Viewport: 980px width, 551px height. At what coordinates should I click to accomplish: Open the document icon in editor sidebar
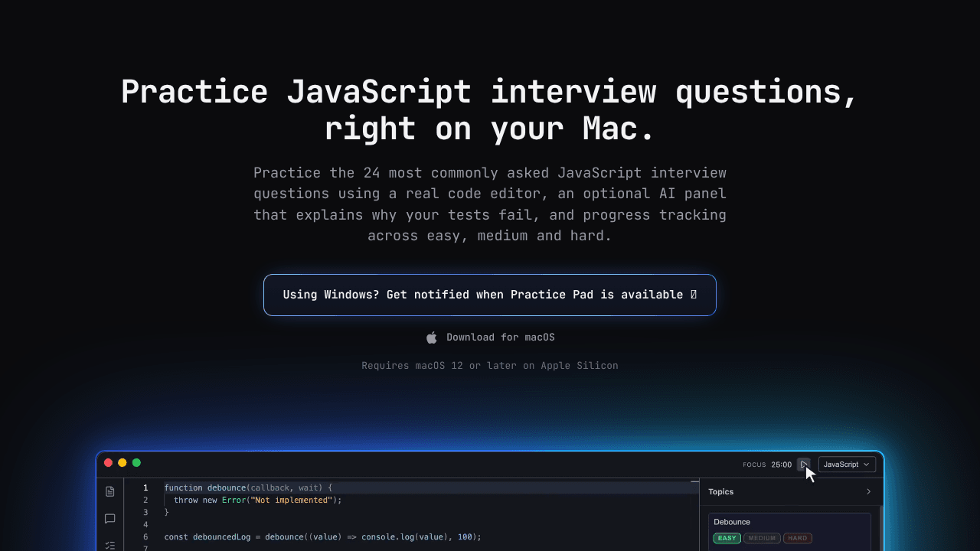(110, 491)
